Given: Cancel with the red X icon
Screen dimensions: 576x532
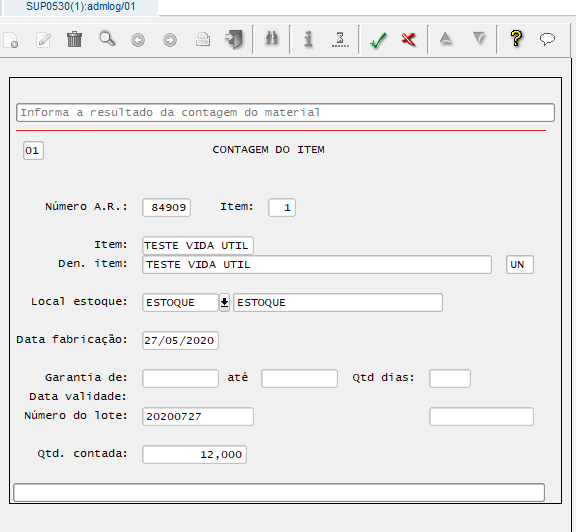Looking at the screenshot, I should pos(408,39).
